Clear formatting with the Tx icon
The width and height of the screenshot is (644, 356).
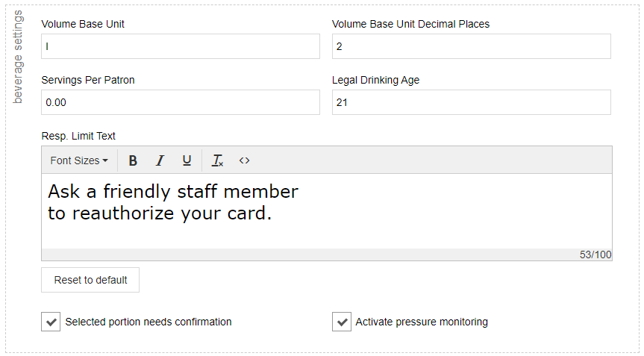217,160
